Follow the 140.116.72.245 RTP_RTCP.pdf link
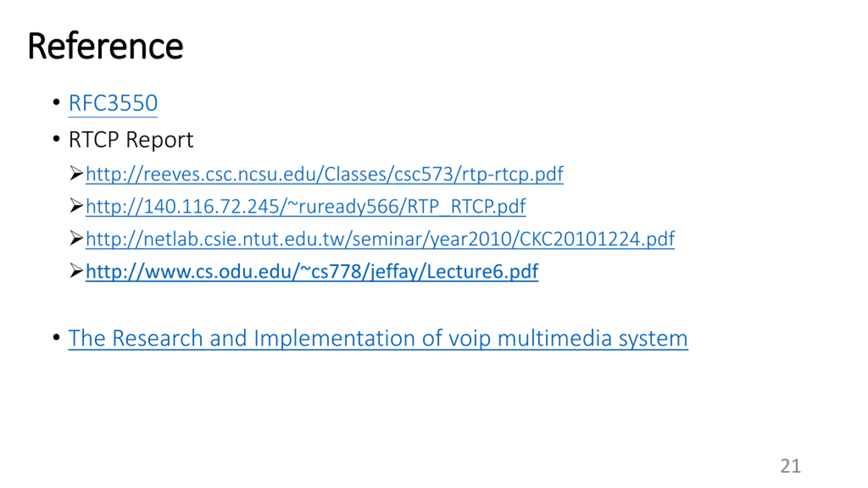 pyautogui.click(x=305, y=206)
